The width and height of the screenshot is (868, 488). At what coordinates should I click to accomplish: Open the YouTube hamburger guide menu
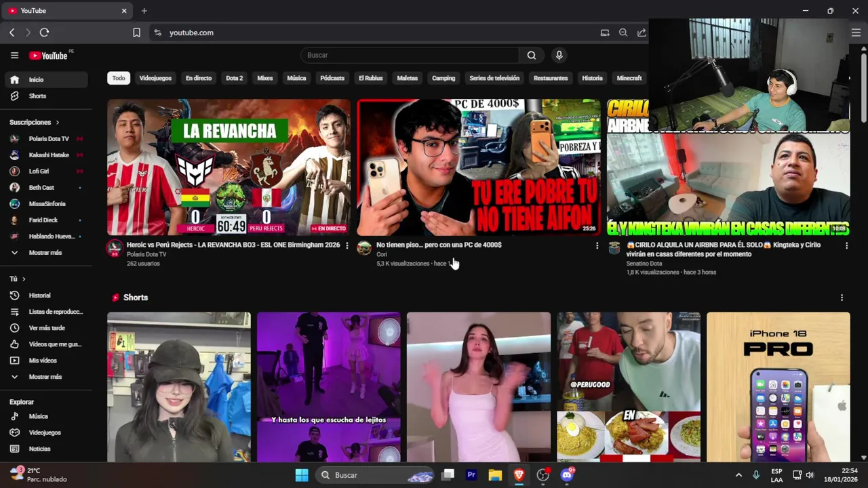tap(14, 56)
